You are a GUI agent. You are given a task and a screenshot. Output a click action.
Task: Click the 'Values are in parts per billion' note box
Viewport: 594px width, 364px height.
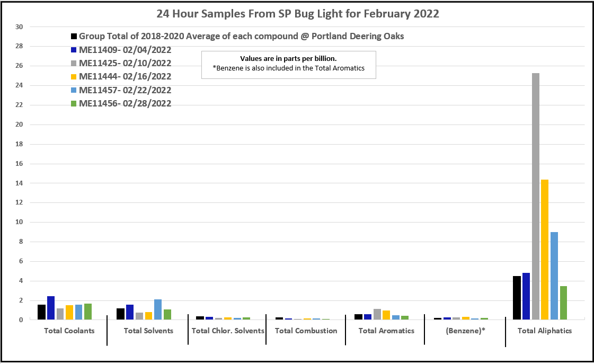click(288, 64)
